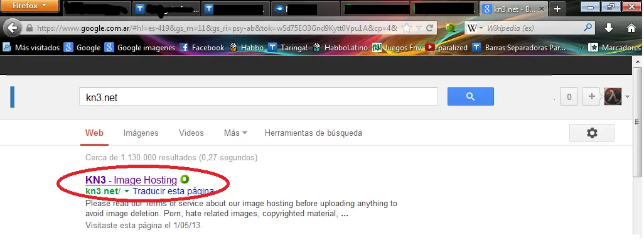Open the Google bookmark

click(82, 48)
